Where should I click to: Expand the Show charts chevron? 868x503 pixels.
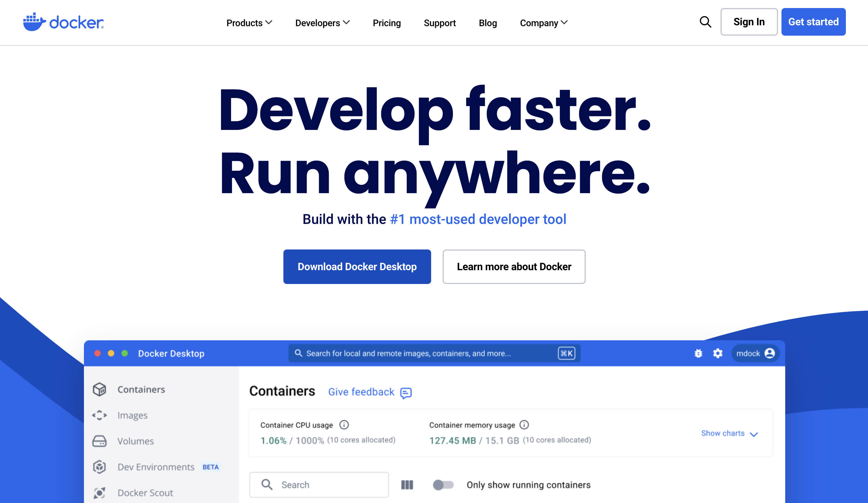tap(754, 434)
